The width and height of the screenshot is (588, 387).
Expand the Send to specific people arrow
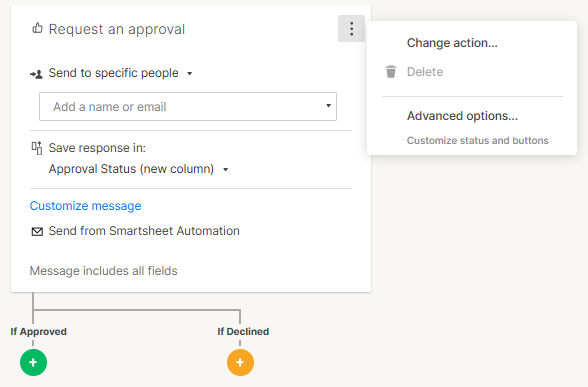pyautogui.click(x=190, y=74)
